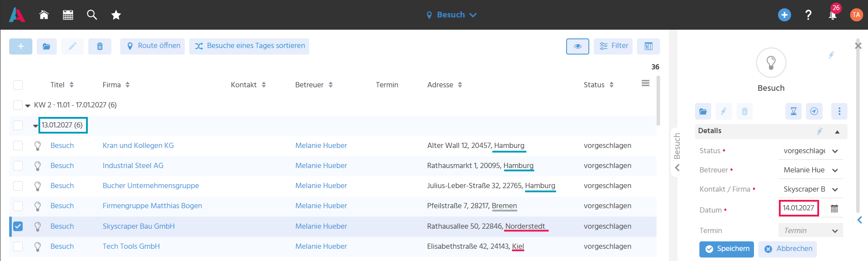Image resolution: width=868 pixels, height=261 pixels.
Task: Check the Industrial Steel AG row
Action: click(18, 165)
